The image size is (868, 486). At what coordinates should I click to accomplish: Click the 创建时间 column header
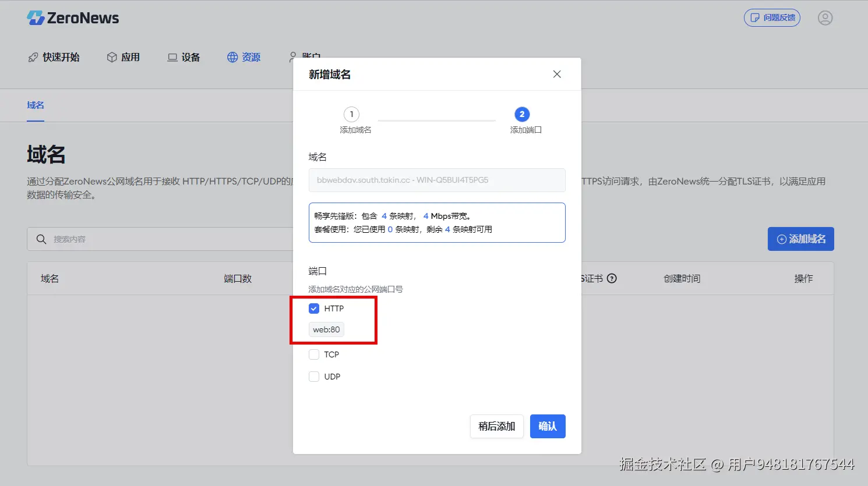point(682,279)
